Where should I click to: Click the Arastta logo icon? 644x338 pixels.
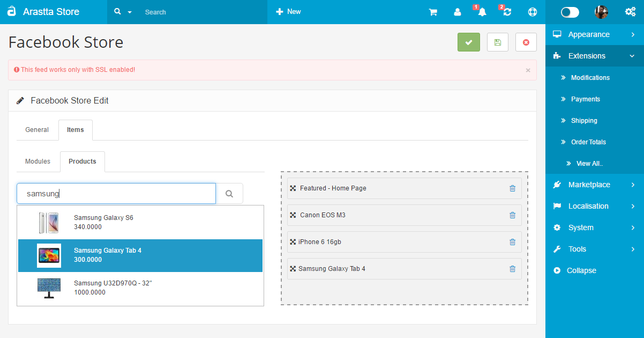tap(12, 11)
